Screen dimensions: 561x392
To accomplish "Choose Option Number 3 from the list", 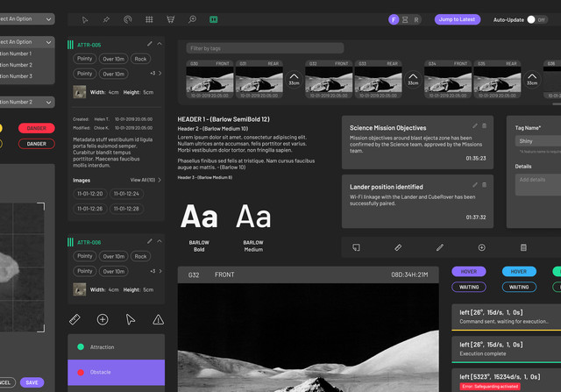I will pyautogui.click(x=25, y=76).
